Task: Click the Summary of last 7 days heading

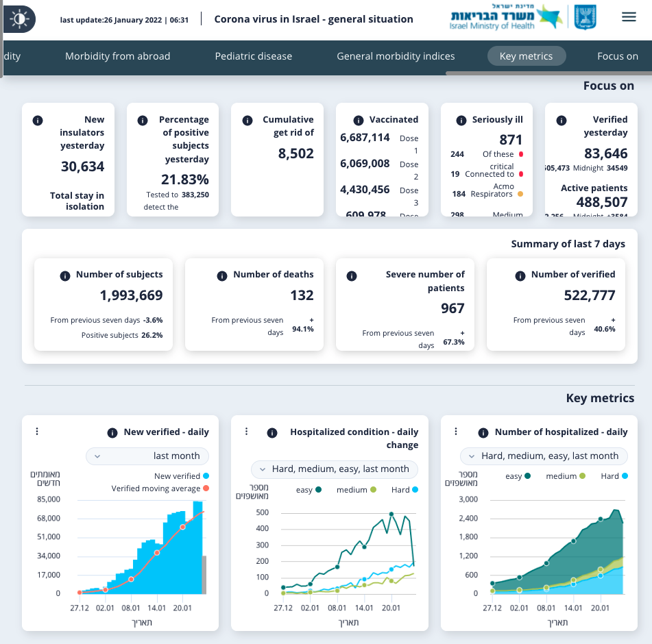Action: pos(568,244)
